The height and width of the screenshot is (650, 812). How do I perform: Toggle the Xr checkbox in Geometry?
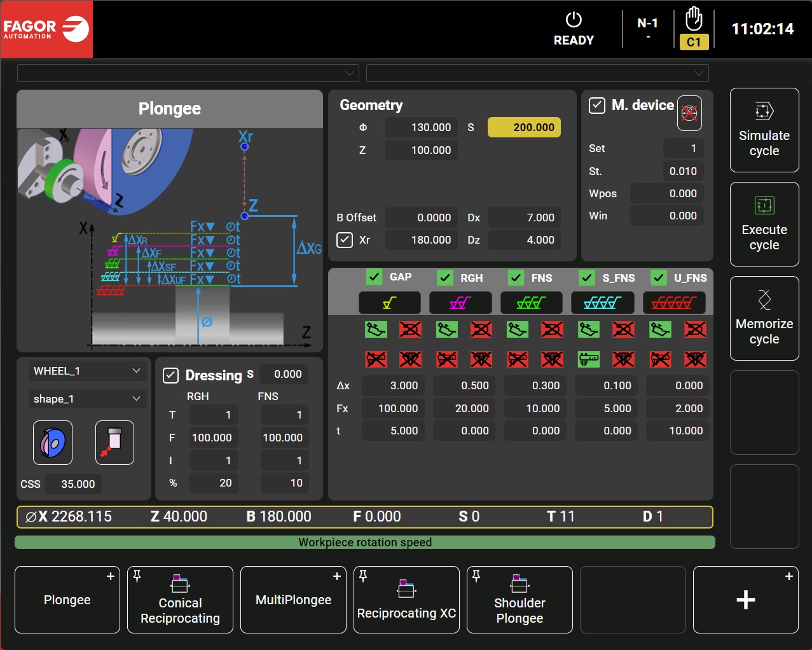coord(345,240)
